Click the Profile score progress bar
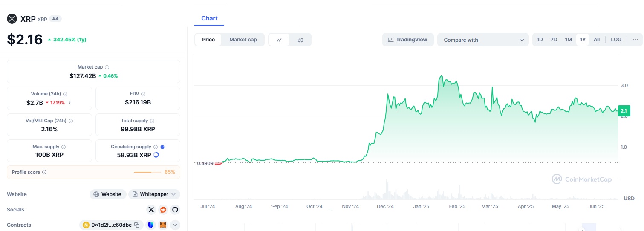 [142, 172]
